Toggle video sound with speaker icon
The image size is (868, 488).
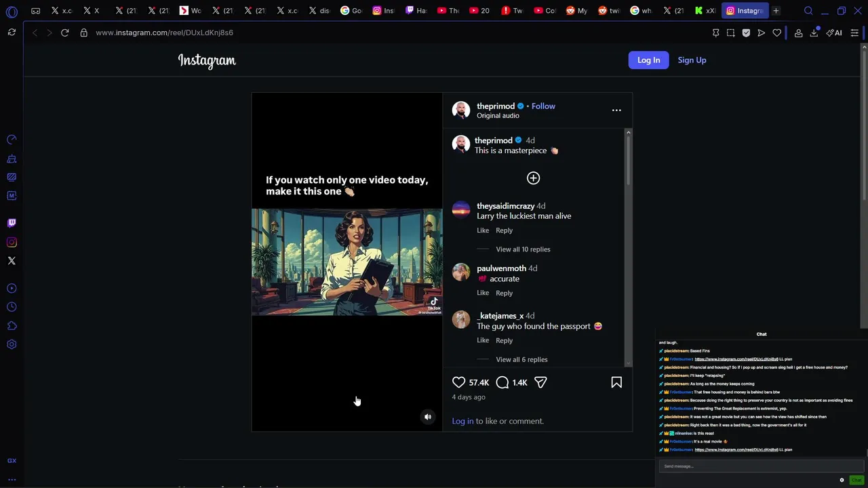(x=428, y=417)
